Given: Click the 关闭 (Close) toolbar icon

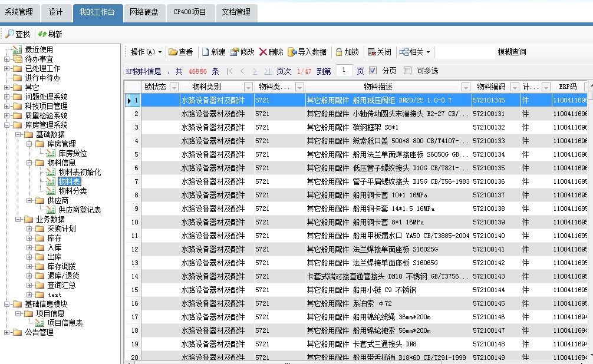Looking at the screenshot, I should pos(371,52).
